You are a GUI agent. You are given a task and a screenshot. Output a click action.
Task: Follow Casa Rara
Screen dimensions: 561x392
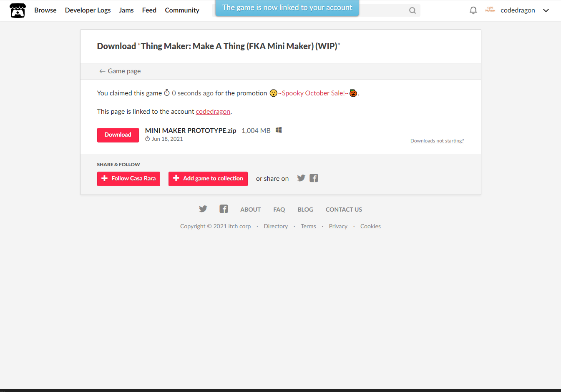point(128,179)
